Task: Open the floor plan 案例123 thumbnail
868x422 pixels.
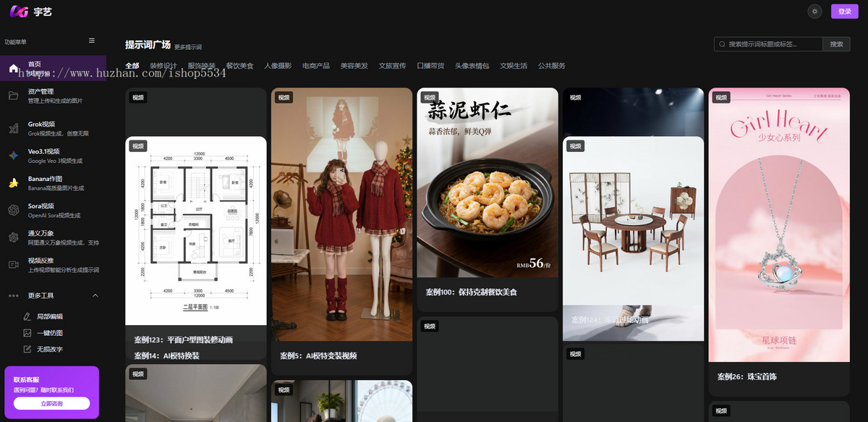Action: pyautogui.click(x=196, y=231)
